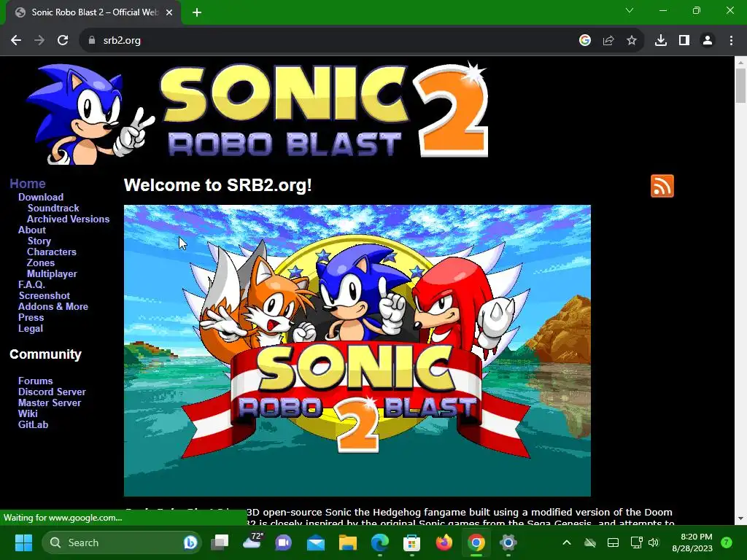The width and height of the screenshot is (747, 560).
Task: Open the Story link
Action: [x=39, y=241]
